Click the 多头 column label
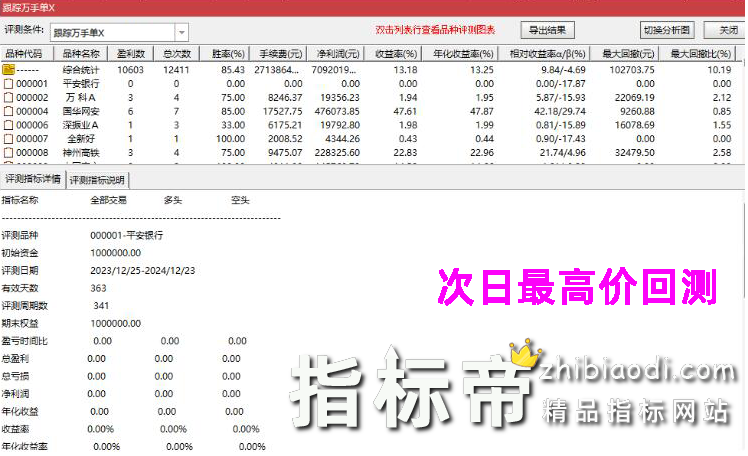Screen dimensions: 748x456 point(173,200)
